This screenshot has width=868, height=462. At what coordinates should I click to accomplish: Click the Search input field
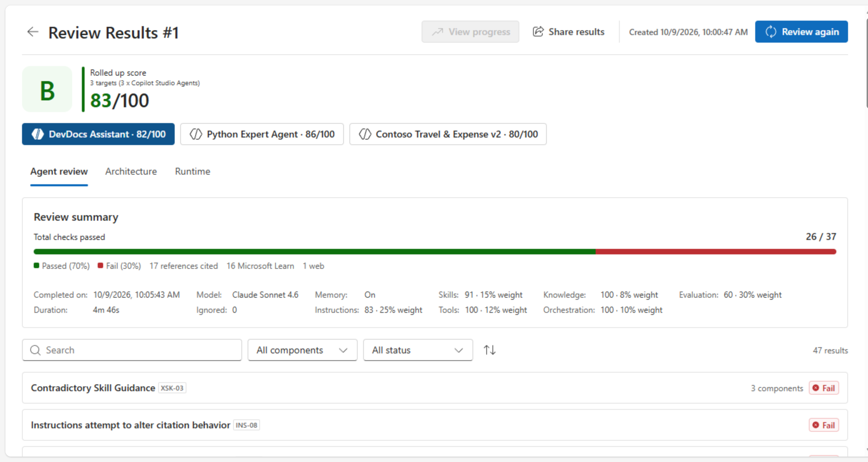point(132,350)
